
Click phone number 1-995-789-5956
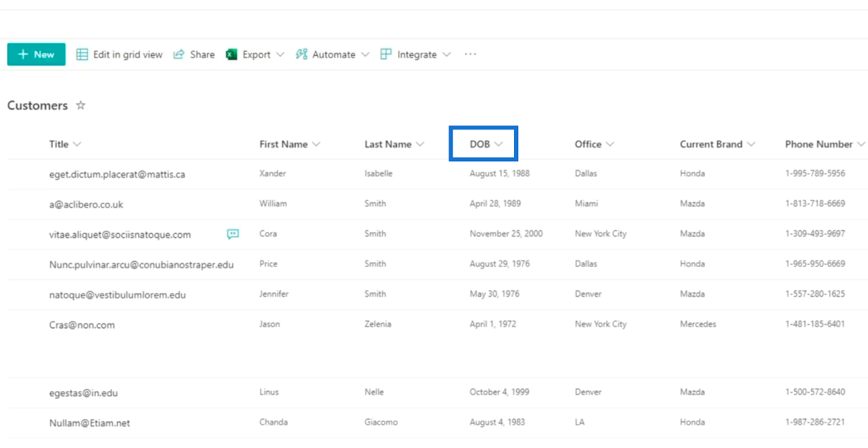coord(815,173)
